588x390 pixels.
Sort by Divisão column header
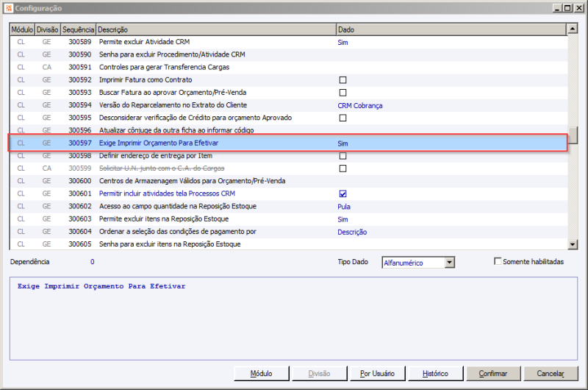pos(47,29)
